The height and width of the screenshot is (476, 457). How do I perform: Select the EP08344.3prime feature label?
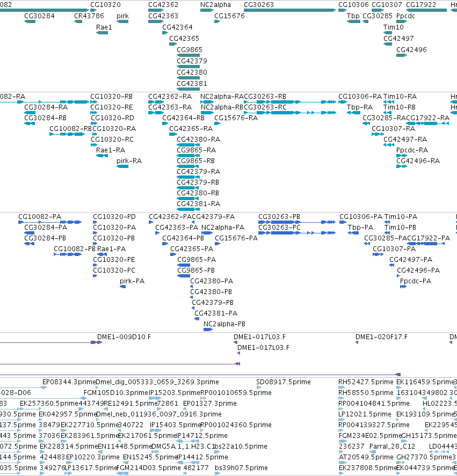click(69, 382)
